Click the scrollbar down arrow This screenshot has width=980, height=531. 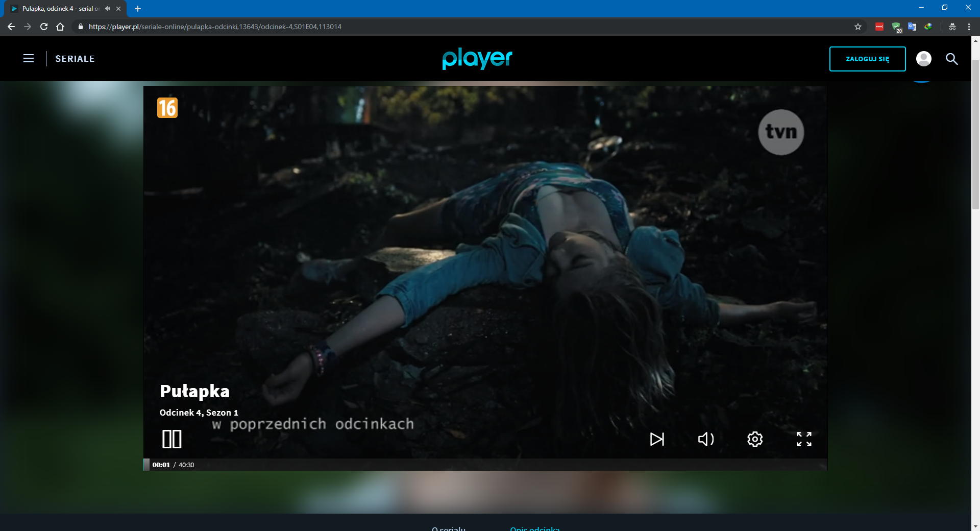click(975, 526)
